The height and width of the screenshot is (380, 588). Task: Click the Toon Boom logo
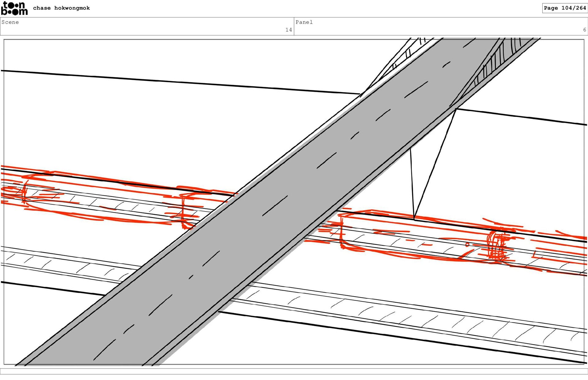click(14, 8)
